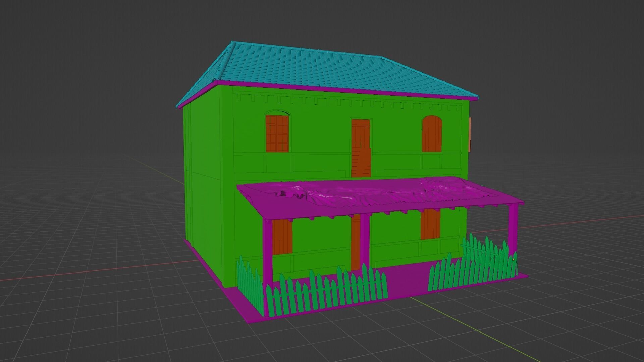The image size is (644, 362).
Task: Select the orange shutter on right side wall
Action: (x=470, y=134)
